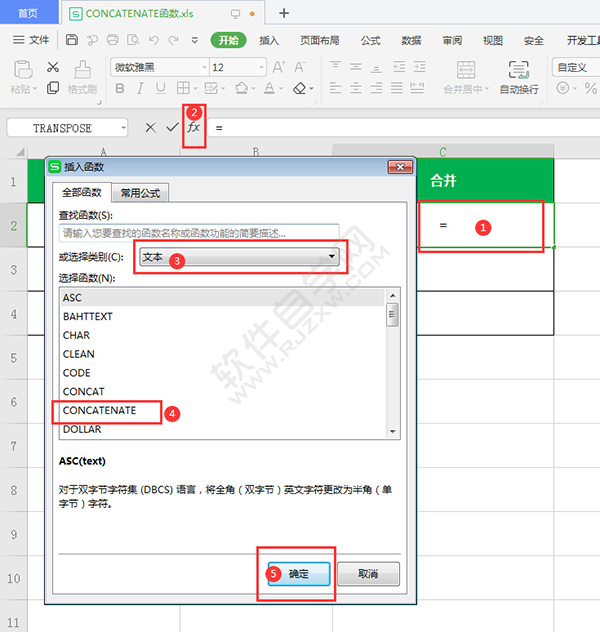
Task: Open the Common Formulas dialog tab
Action: pyautogui.click(x=140, y=193)
